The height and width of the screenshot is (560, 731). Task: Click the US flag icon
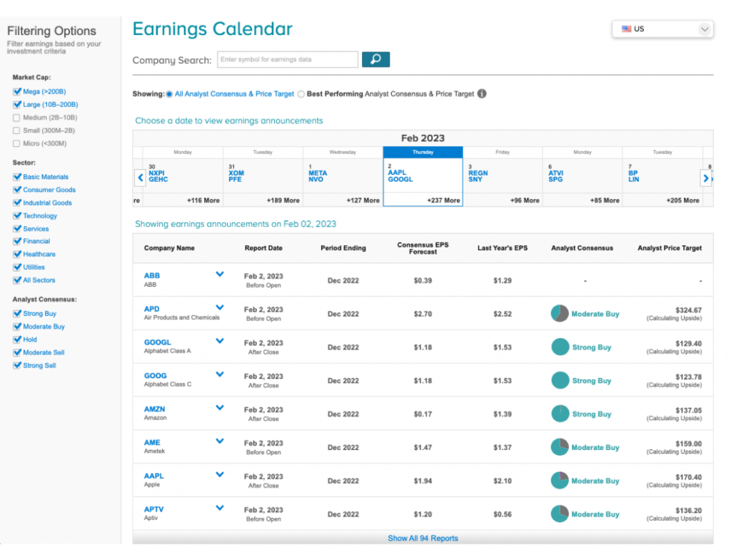(x=626, y=29)
